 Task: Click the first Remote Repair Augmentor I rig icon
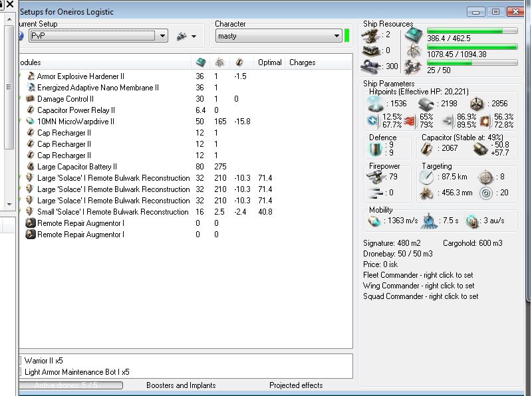point(31,223)
